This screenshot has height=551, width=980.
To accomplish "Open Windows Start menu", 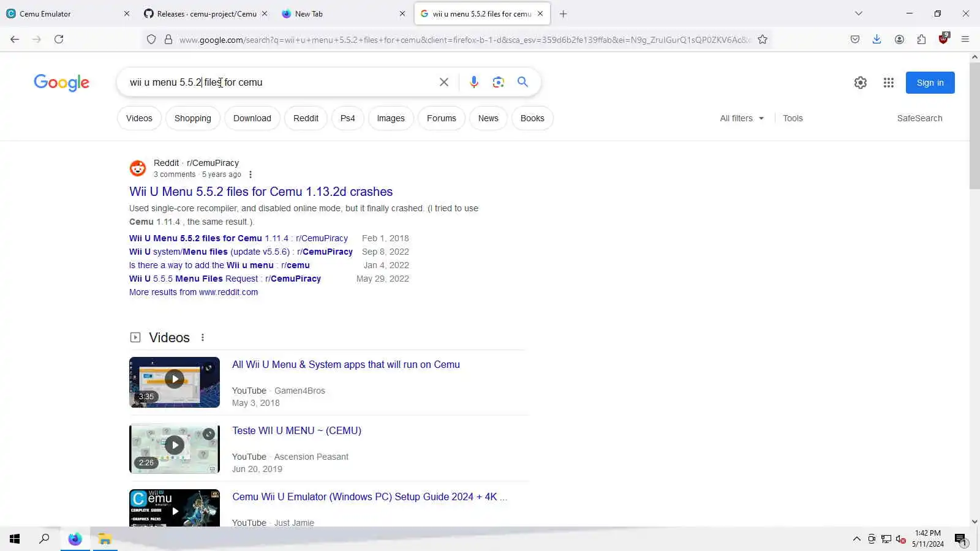I will click(x=15, y=539).
